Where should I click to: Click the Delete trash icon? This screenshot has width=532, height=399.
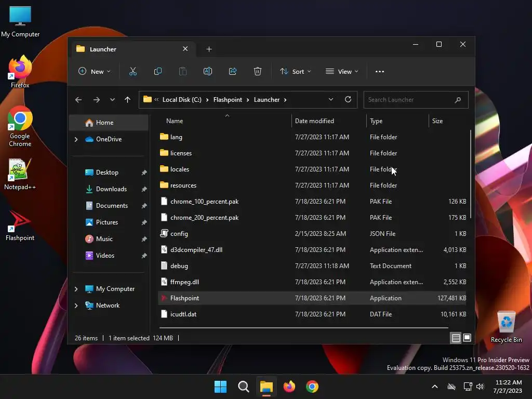click(258, 71)
